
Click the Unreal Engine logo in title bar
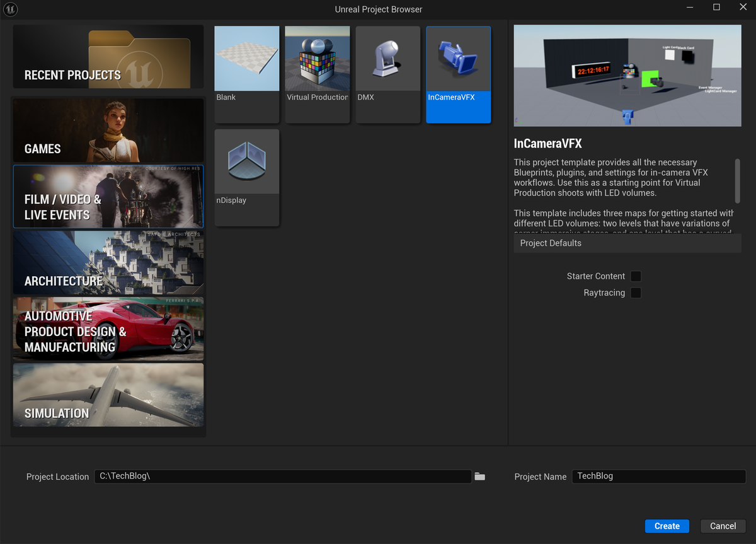10,9
